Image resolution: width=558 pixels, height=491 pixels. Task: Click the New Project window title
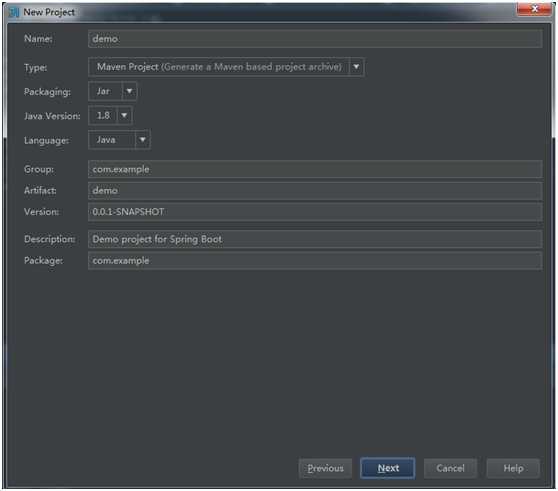tap(49, 12)
